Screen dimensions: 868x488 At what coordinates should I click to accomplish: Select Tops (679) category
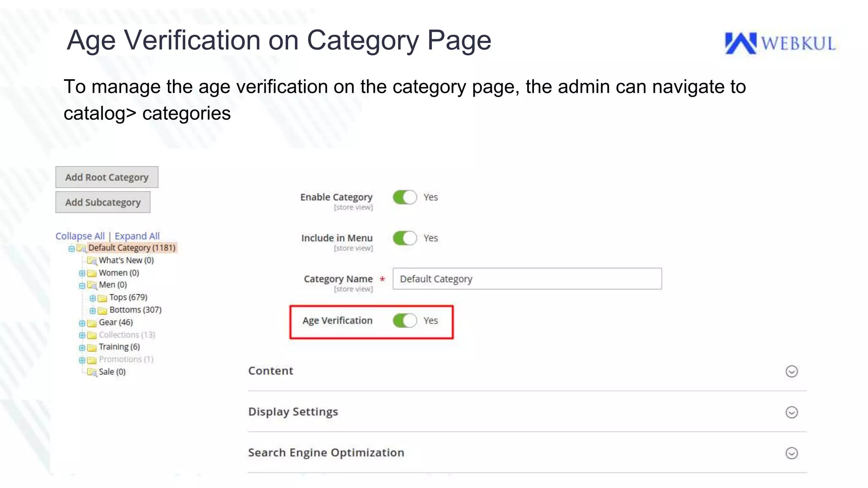pos(128,297)
